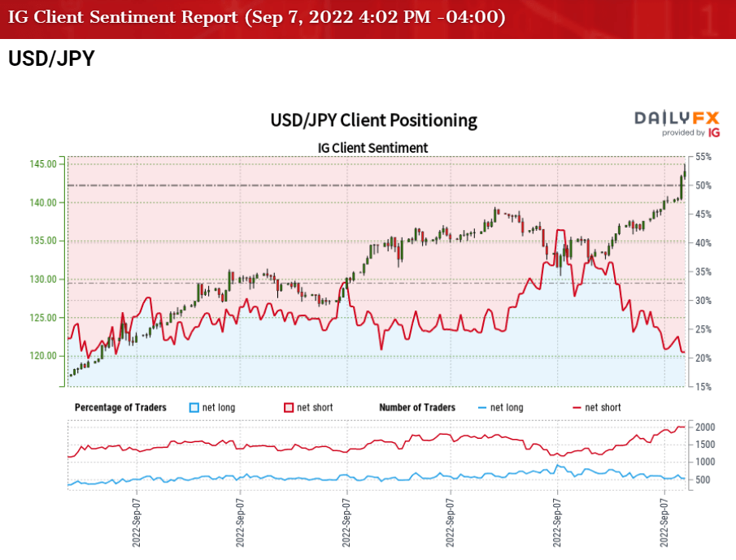Click the 2000 traders axis label
Viewport: 736px width, 560px height.
pyautogui.click(x=705, y=428)
